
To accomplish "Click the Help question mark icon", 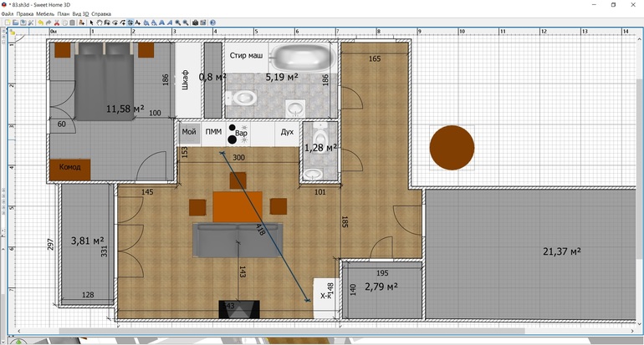I will point(212,23).
